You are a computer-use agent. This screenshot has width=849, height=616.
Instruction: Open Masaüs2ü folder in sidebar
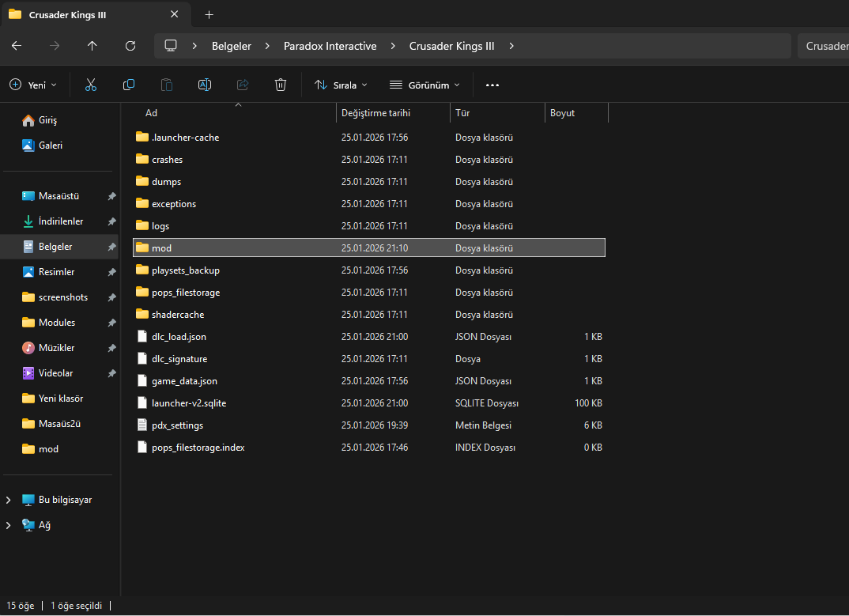pos(59,424)
